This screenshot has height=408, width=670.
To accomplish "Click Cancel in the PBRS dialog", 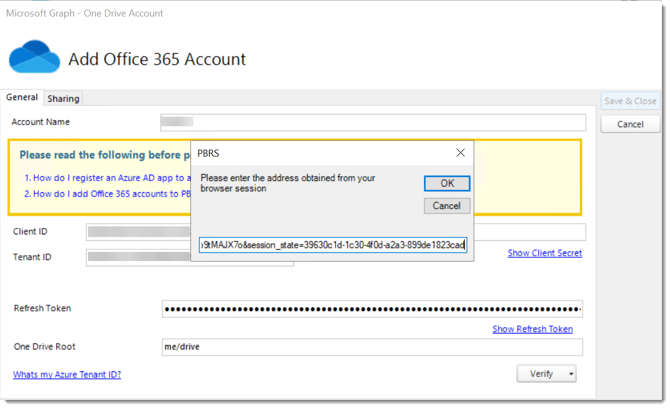I will pyautogui.click(x=447, y=205).
